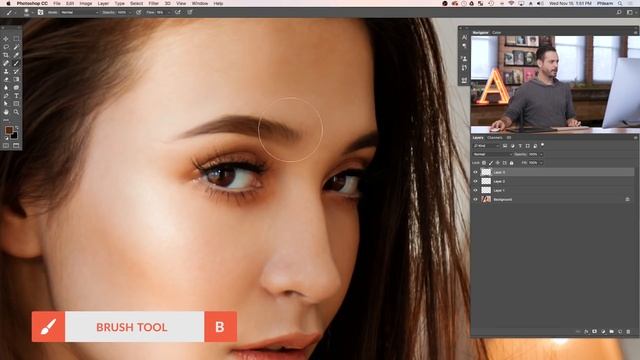
Task: Open the layer blend mode dropdown
Action: click(492, 154)
